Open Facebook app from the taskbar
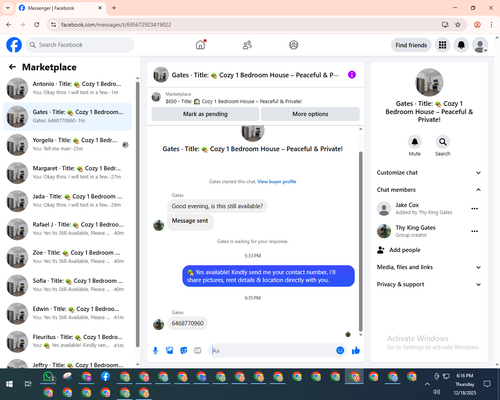500x400 pixels. pos(106,377)
